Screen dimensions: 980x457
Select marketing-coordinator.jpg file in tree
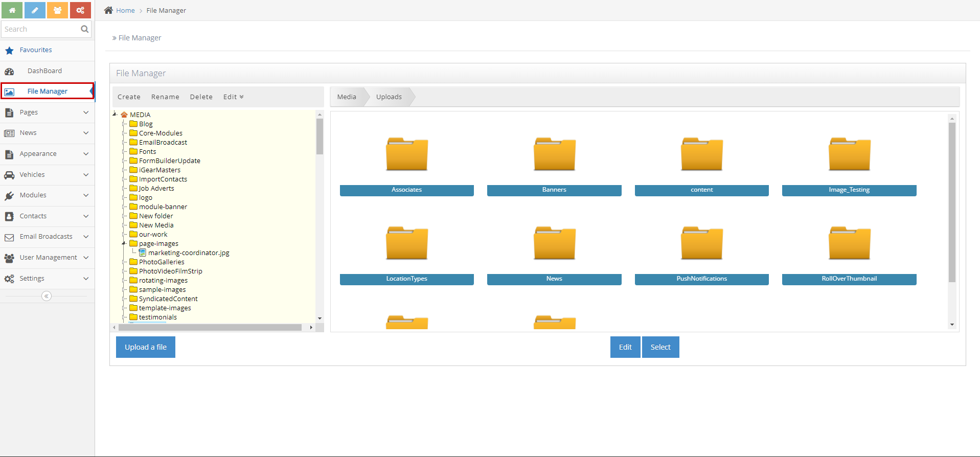[x=188, y=253]
